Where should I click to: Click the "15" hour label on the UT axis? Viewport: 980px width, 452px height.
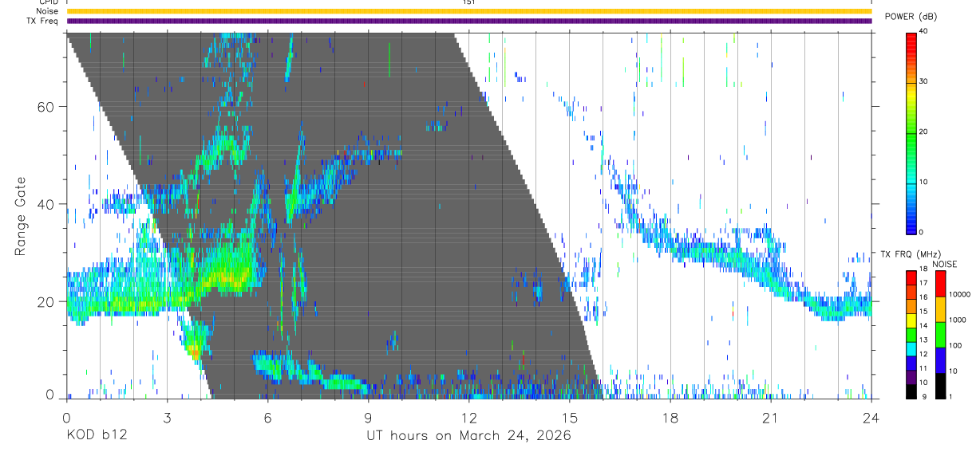[569, 418]
